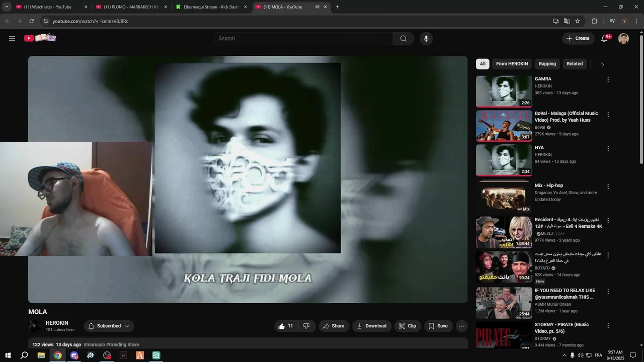Select the Related filter chip

(575, 64)
